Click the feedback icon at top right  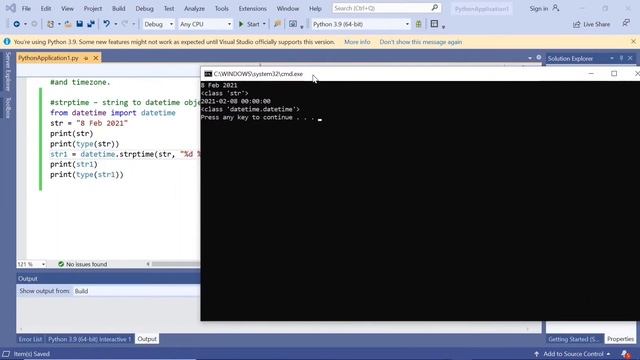click(626, 24)
